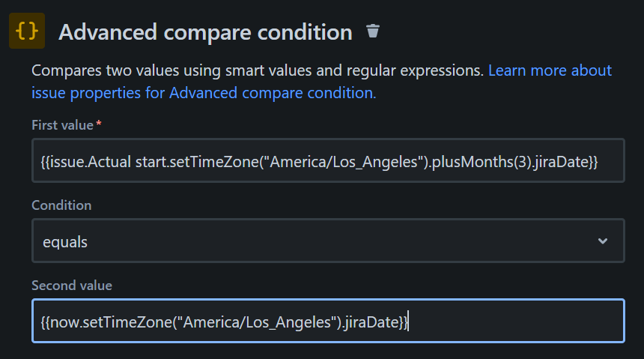Click the red required asterisk by First value

pyautogui.click(x=97, y=124)
